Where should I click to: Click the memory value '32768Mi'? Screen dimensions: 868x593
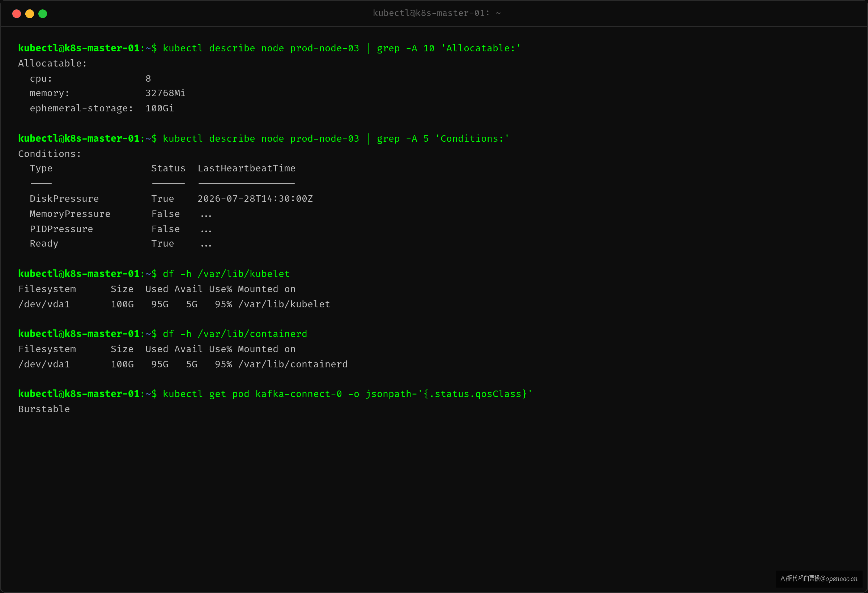tap(165, 93)
